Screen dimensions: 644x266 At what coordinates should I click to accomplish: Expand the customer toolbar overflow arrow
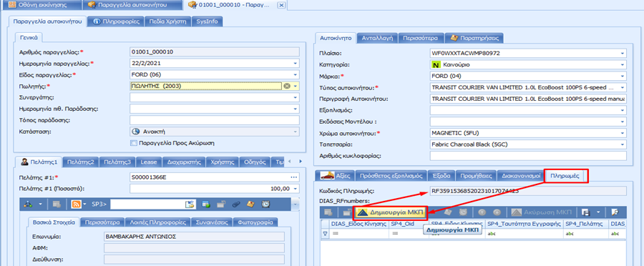(295, 204)
